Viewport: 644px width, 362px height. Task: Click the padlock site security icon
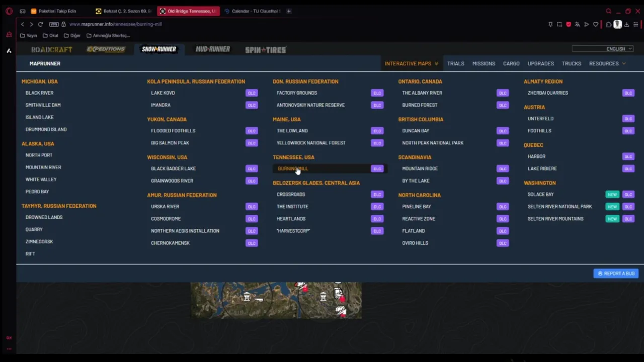coord(63,24)
